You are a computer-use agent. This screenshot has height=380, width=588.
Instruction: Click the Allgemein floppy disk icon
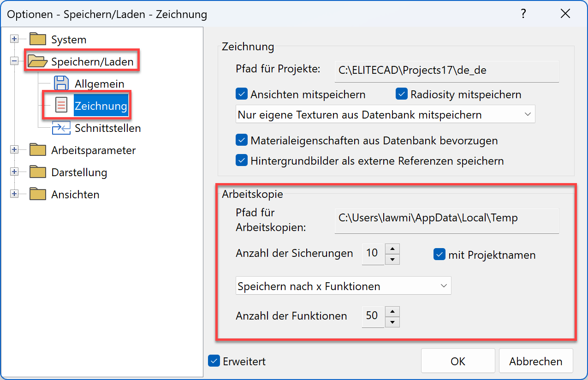(61, 83)
